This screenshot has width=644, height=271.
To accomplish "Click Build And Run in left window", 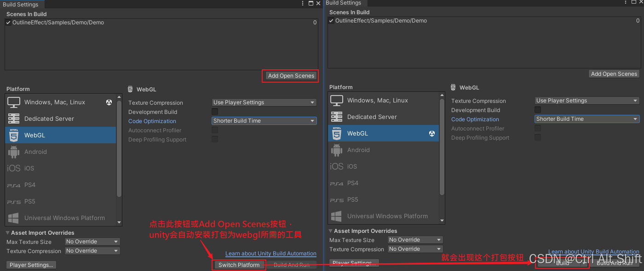I will tap(292, 265).
